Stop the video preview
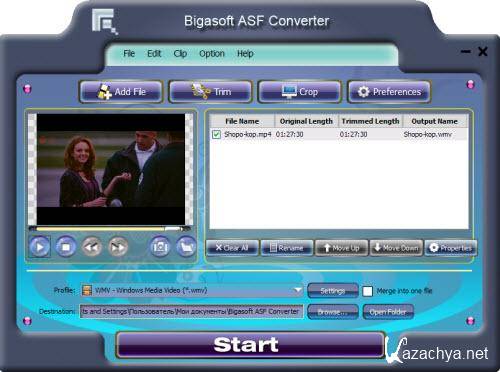This screenshot has width=500, height=372. tap(65, 247)
